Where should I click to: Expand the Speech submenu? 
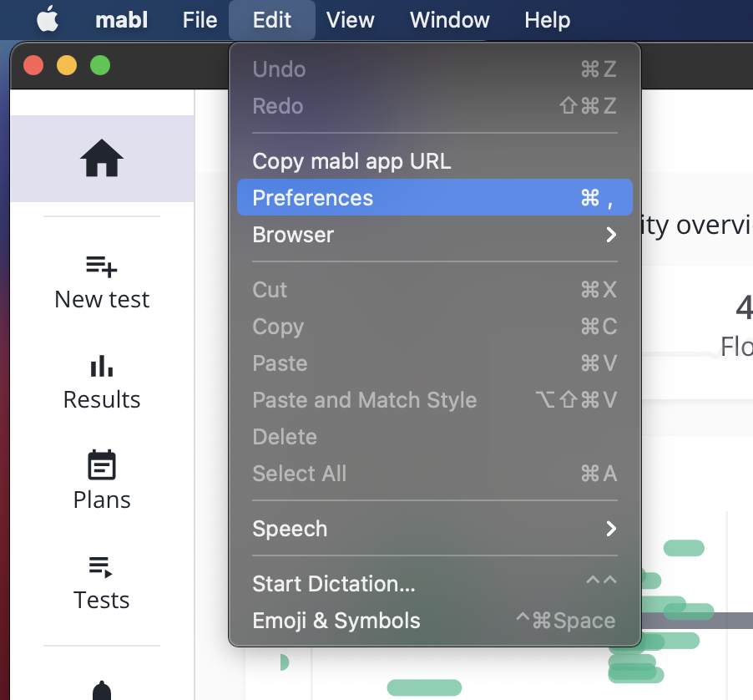coord(435,529)
